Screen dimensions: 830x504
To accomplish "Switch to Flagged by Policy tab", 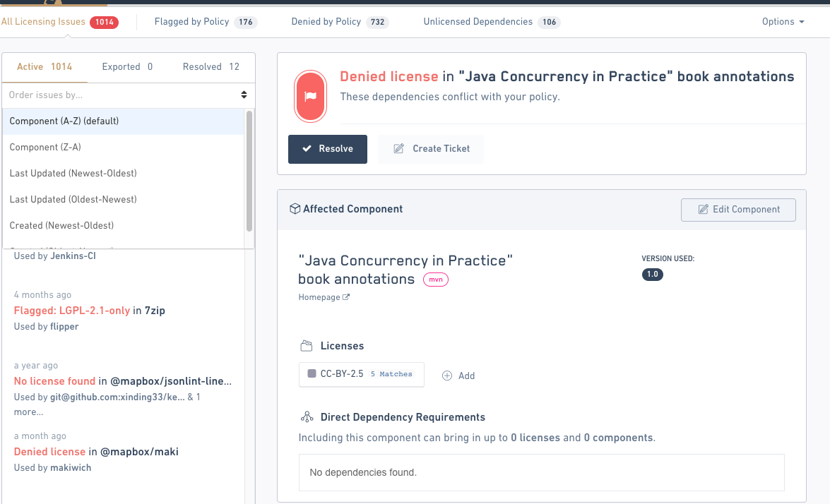I will [x=206, y=22].
